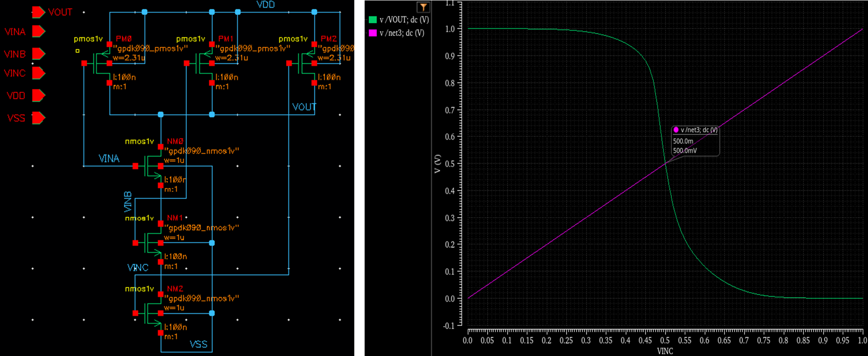
Task: Click the green v /VOUT legend color swatch
Action: click(373, 20)
